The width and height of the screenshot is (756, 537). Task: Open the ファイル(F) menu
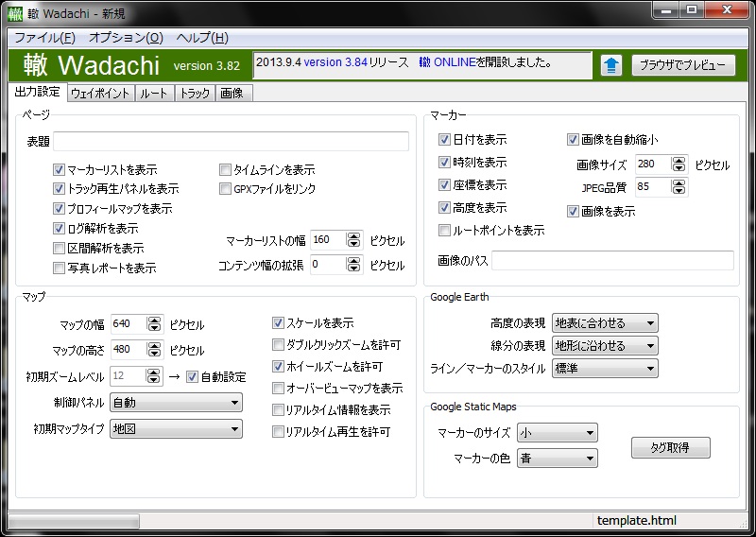pos(44,38)
